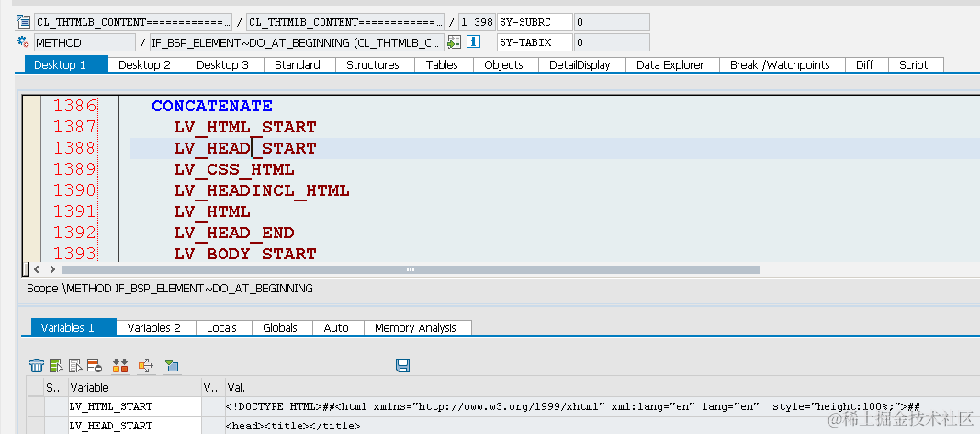
Task: Click the SY-SUBRC field
Action: 535,22
